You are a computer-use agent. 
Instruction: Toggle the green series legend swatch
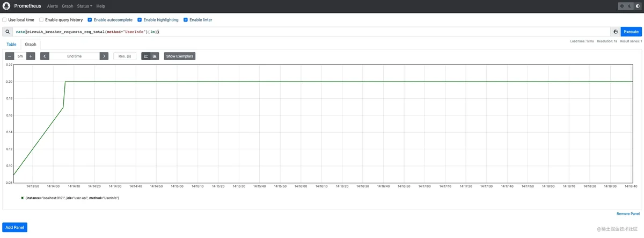tap(23, 198)
